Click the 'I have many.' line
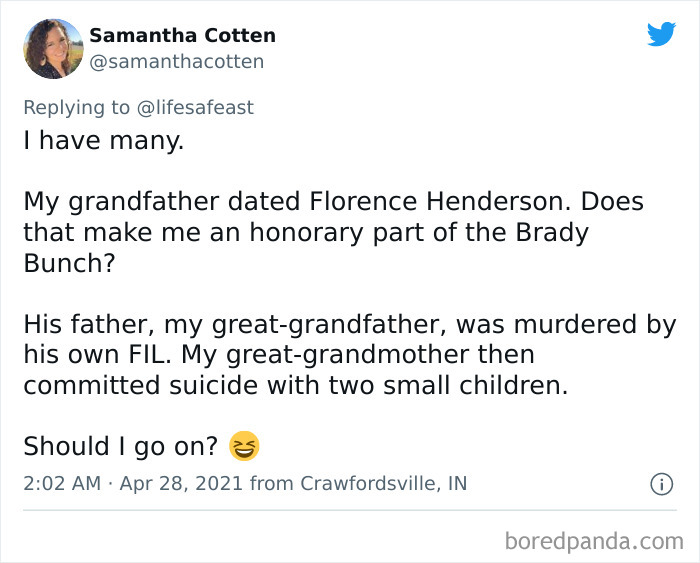 click(x=104, y=141)
